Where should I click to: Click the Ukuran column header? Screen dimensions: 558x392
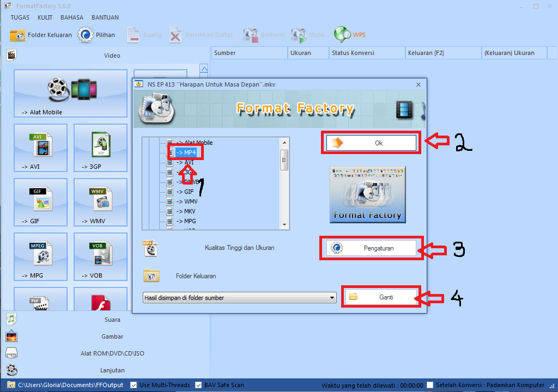tap(308, 53)
